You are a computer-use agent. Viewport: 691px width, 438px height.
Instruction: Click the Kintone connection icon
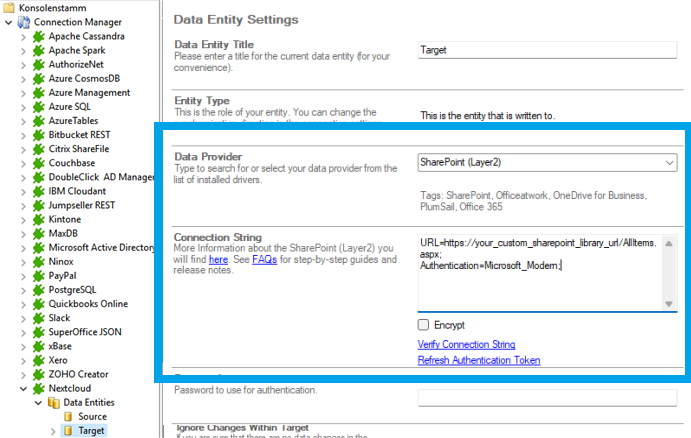tap(39, 219)
